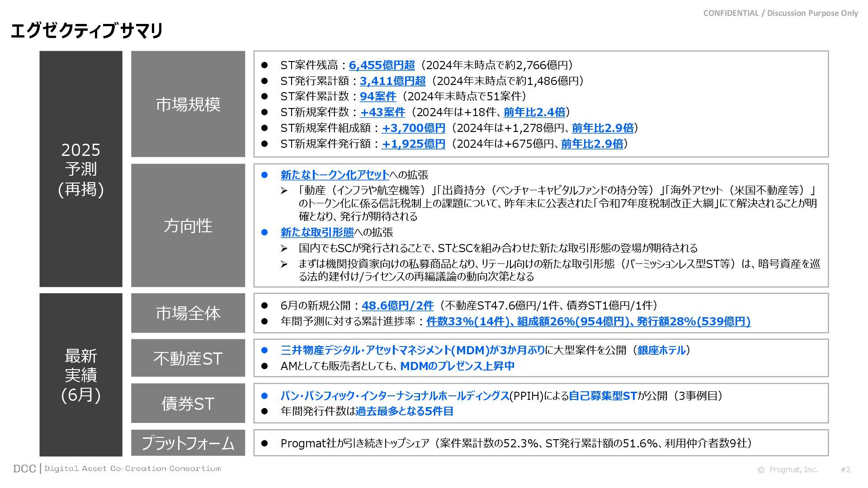Click MDMのプレゼンス上昇中 blue text
Screen dimensions: 868x488
click(458, 366)
